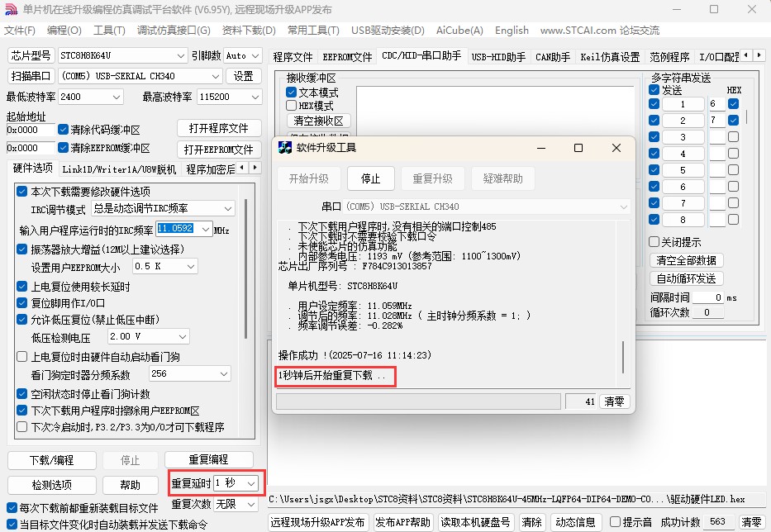Enable 关闭提示 checkbox
771x532 pixels.
(x=654, y=241)
